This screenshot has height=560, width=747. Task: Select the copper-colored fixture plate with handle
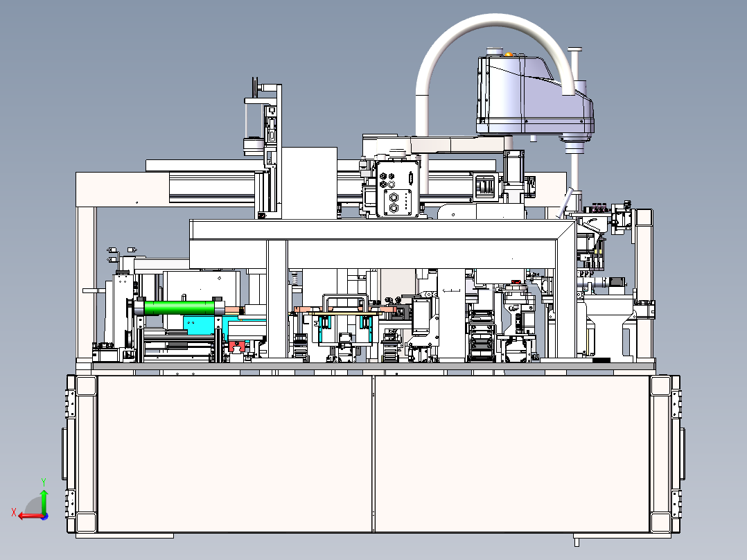click(x=346, y=309)
